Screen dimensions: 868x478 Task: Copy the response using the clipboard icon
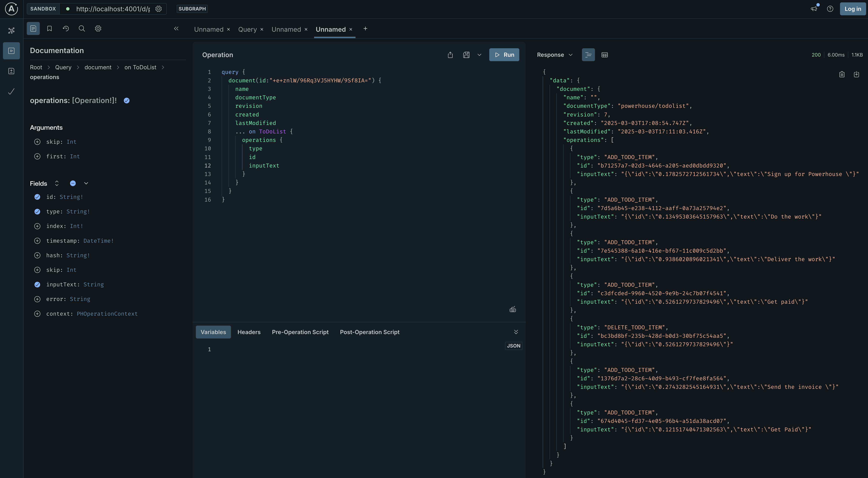842,74
